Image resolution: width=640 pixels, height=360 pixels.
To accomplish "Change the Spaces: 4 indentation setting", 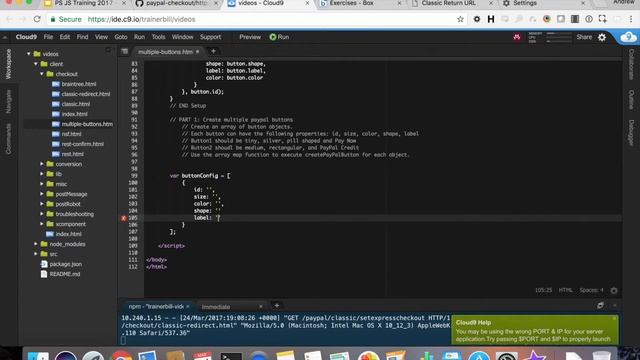I will click(x=591, y=290).
